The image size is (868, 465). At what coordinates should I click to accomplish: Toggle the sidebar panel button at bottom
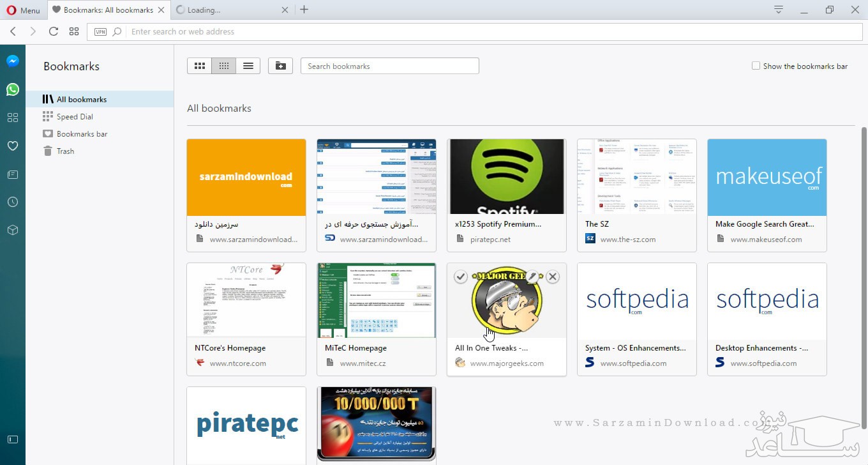13,439
